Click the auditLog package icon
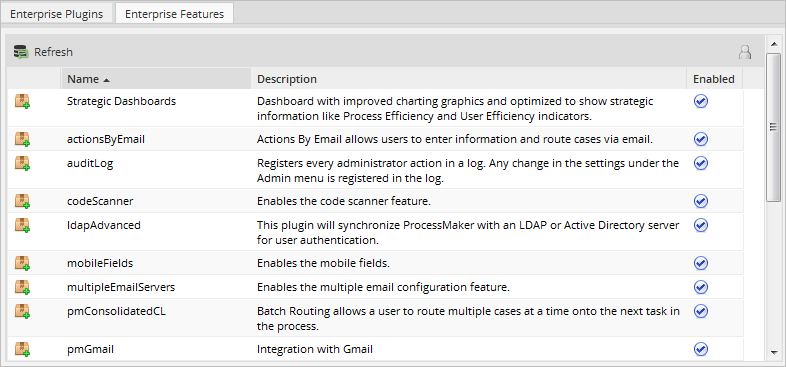786x367 pixels. [x=22, y=163]
